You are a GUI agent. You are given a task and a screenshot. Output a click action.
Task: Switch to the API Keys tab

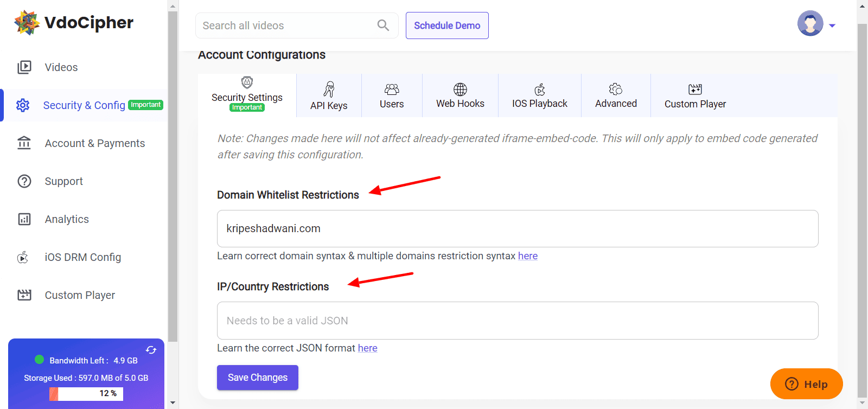pyautogui.click(x=329, y=96)
